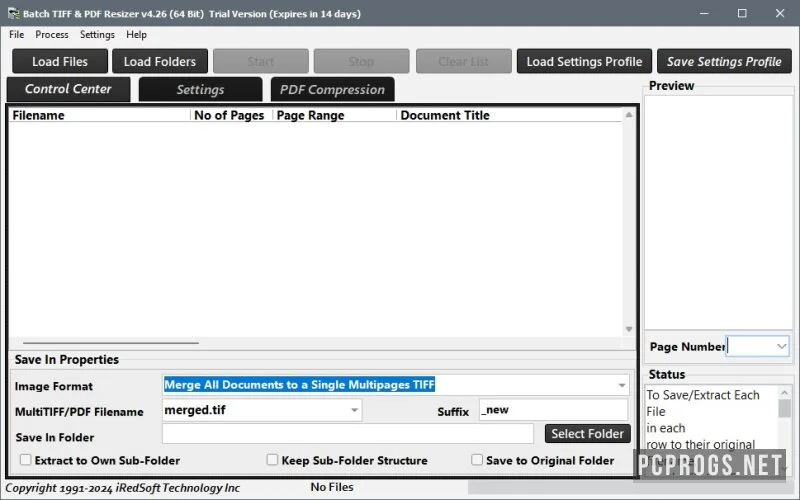Image resolution: width=800 pixels, height=500 pixels.
Task: Click file list scrollbar up arrow
Action: [629, 115]
